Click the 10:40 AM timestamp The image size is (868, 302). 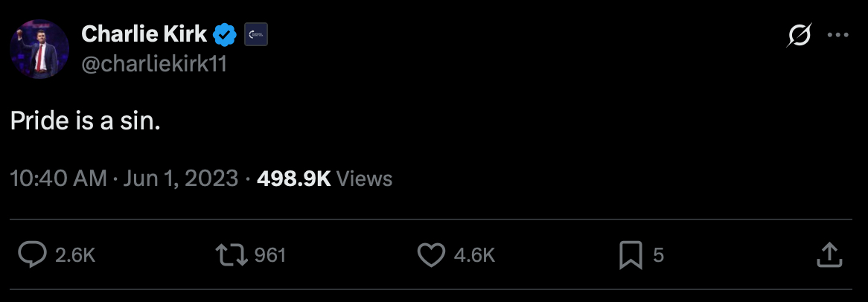(59, 179)
